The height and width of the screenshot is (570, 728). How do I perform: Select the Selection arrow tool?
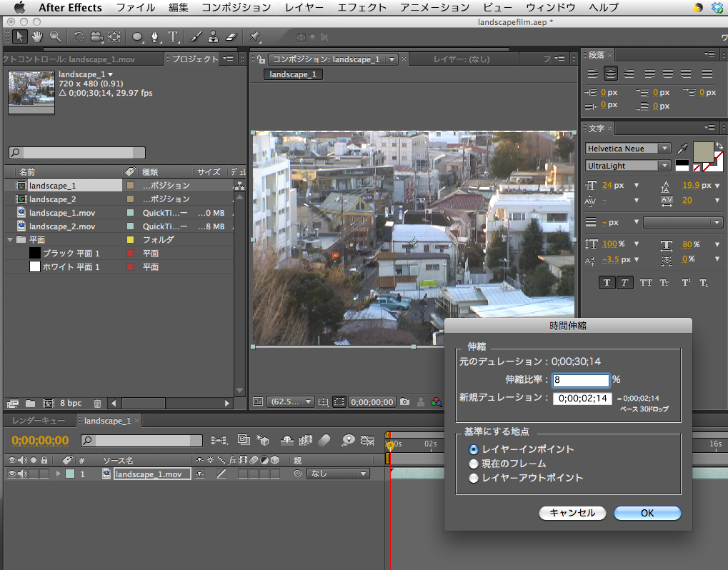(19, 36)
